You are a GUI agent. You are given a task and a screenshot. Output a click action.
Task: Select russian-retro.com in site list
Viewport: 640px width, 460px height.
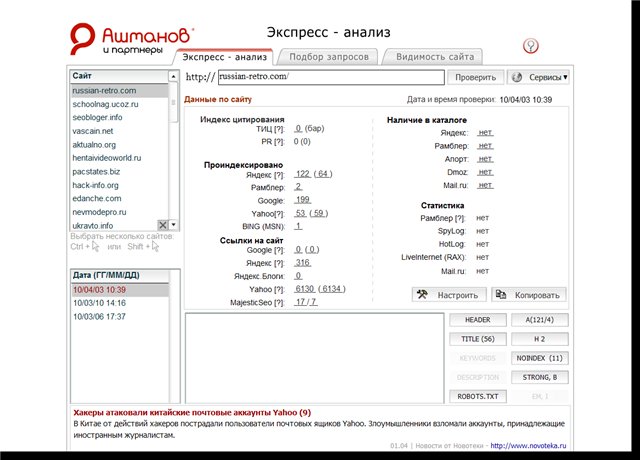119,91
